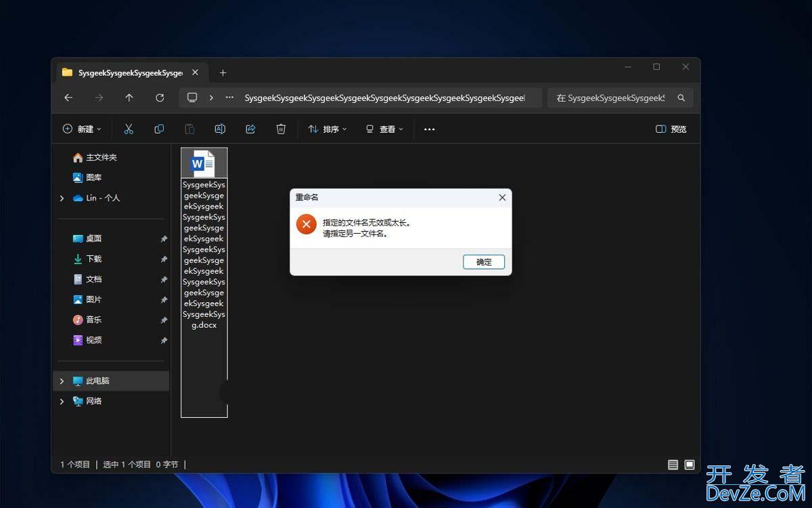Click the Paste clipboard icon
This screenshot has width=812, height=508.
tap(189, 129)
